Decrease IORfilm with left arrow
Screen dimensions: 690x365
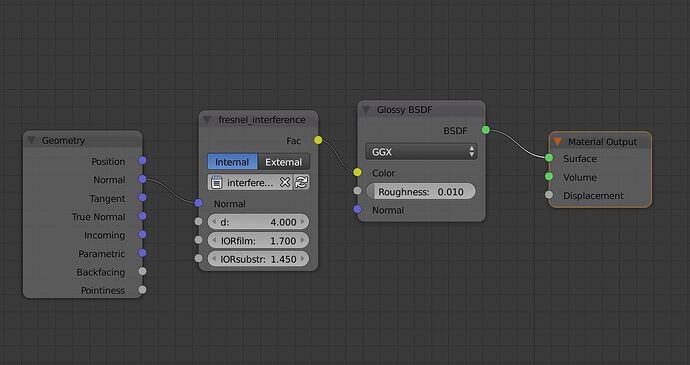214,241
